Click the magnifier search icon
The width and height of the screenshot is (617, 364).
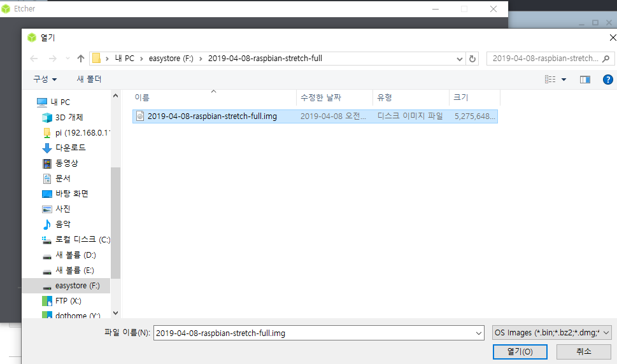click(606, 59)
